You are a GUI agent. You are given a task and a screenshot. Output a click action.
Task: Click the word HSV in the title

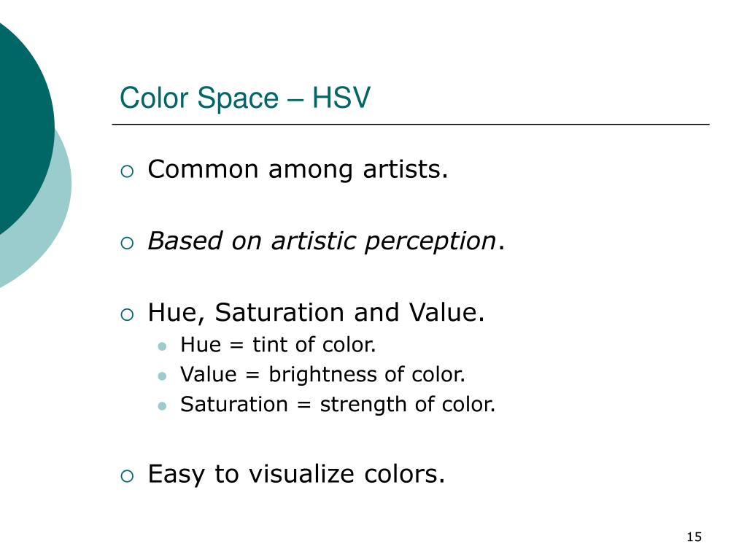tap(341, 98)
